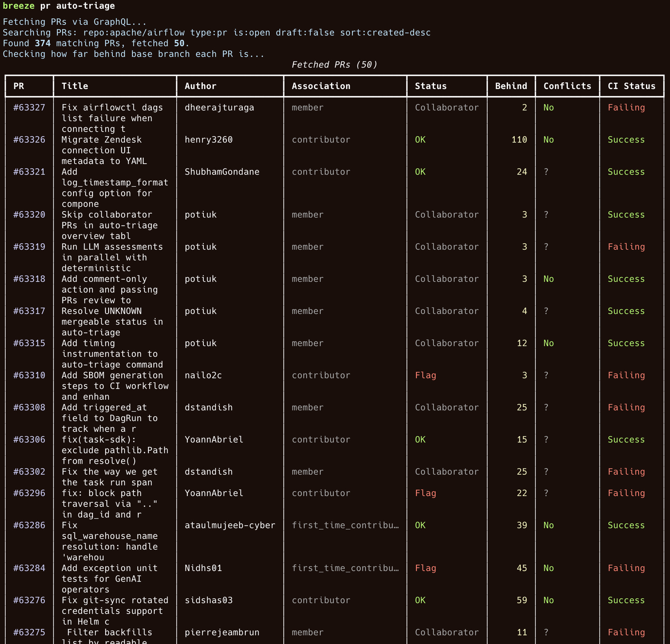Click PR number #63326
This screenshot has height=644, width=670.
coord(29,140)
